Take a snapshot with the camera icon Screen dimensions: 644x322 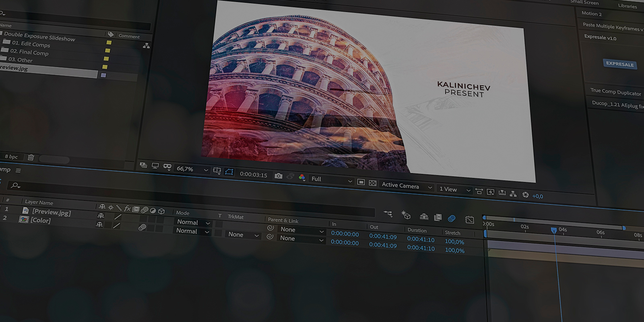pyautogui.click(x=279, y=176)
